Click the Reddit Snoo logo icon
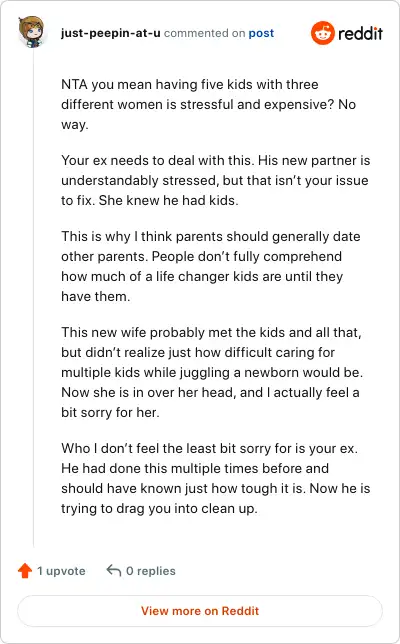This screenshot has height=644, width=400. pyautogui.click(x=322, y=33)
